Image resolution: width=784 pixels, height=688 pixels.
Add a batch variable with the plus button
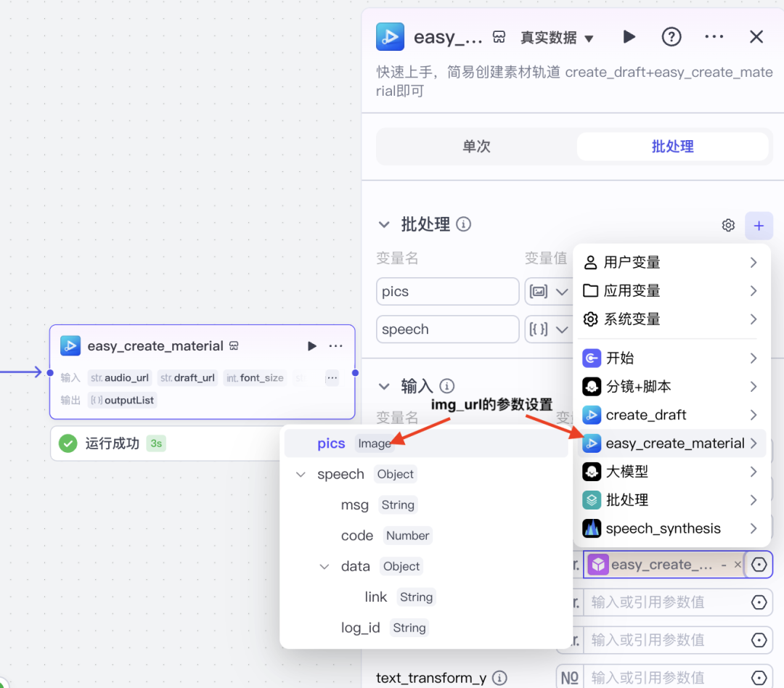coord(759,226)
